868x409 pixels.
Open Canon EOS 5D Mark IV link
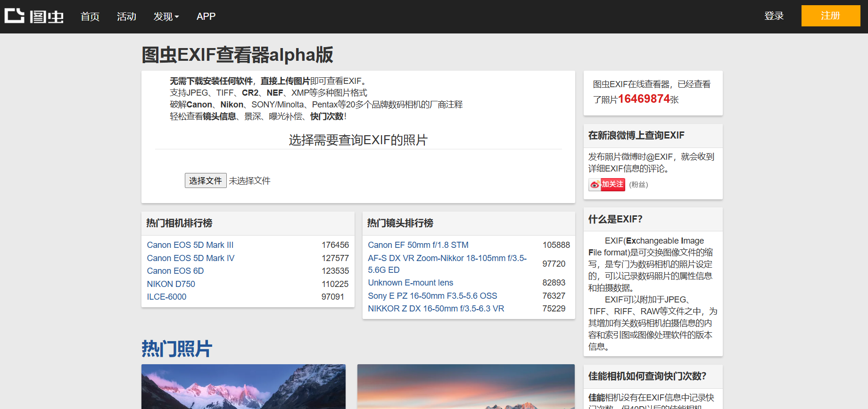pyautogui.click(x=190, y=258)
